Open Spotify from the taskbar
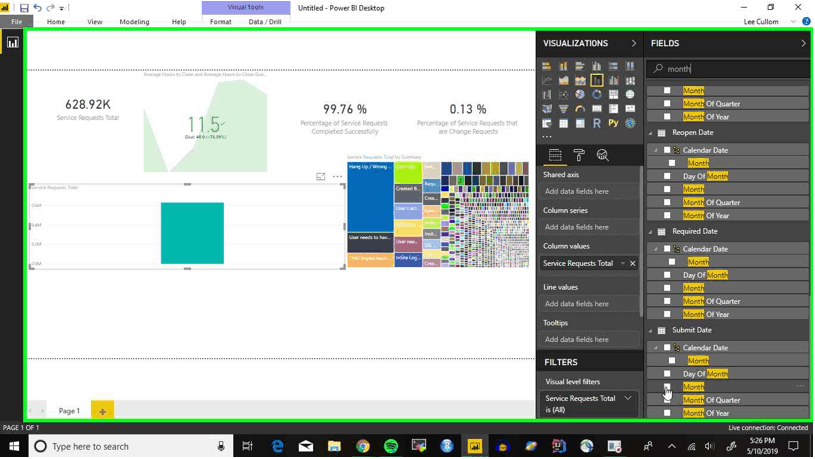This screenshot has width=815, height=459. (390, 446)
